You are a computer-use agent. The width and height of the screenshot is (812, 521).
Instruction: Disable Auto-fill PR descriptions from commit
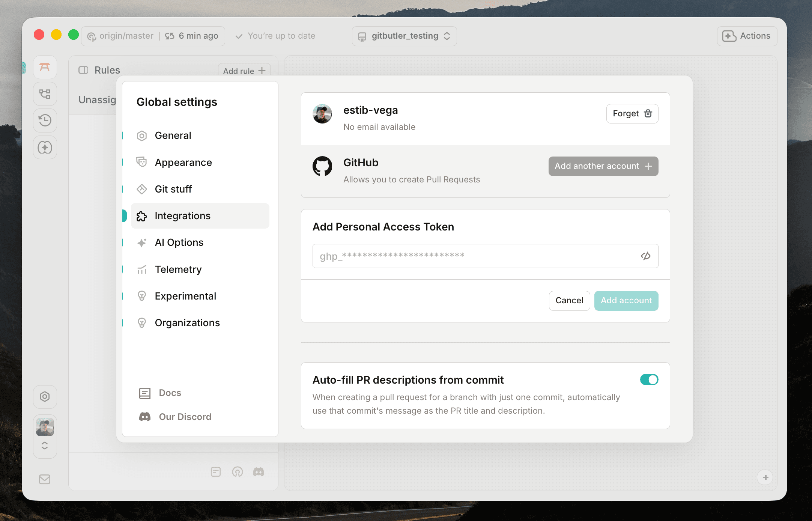649,379
